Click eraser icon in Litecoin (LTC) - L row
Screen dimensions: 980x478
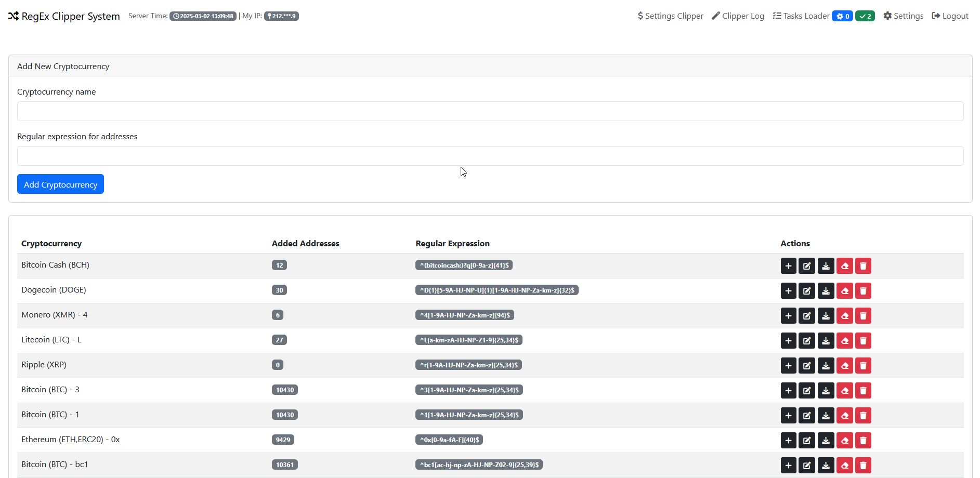tap(844, 341)
